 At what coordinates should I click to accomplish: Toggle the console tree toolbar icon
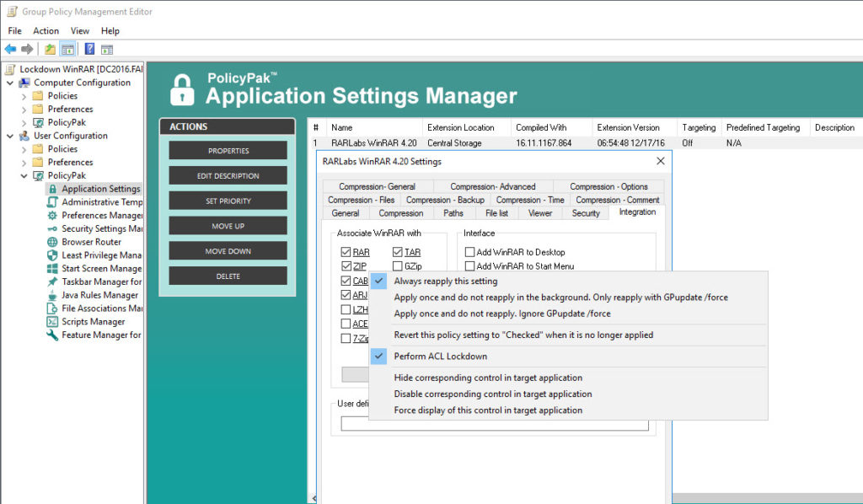pos(67,49)
